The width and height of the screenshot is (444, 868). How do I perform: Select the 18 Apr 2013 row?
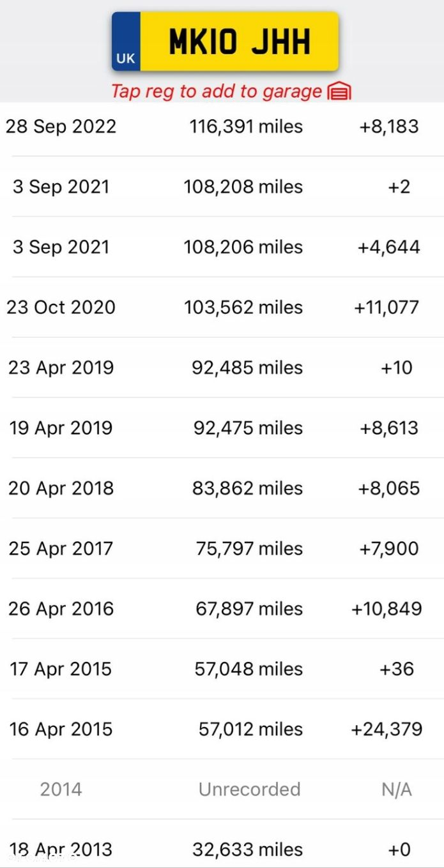click(x=222, y=844)
